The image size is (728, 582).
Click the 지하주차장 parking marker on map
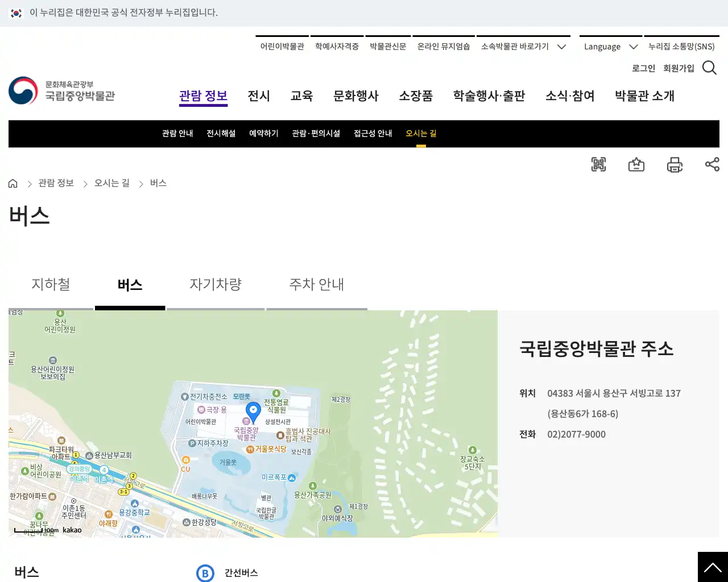click(x=192, y=443)
